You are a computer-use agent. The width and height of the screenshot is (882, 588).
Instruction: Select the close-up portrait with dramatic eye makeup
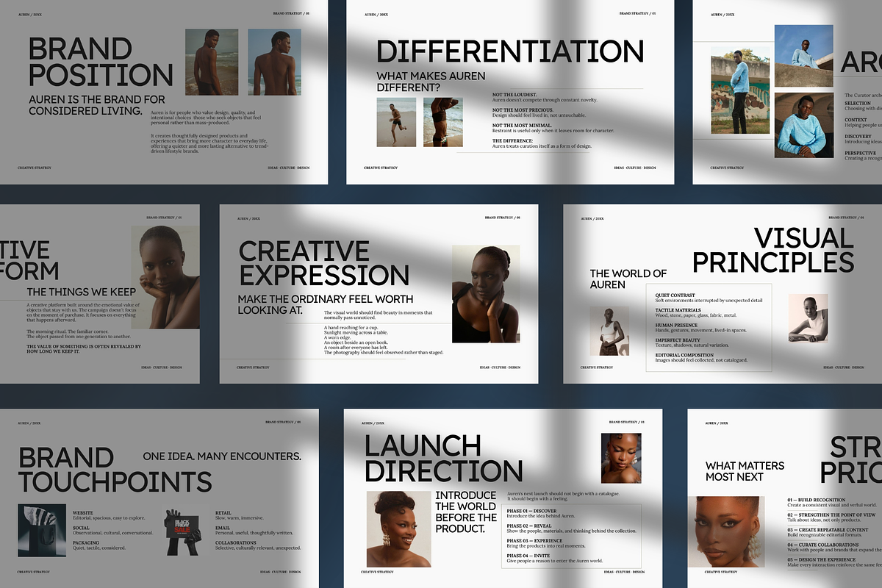[726, 531]
